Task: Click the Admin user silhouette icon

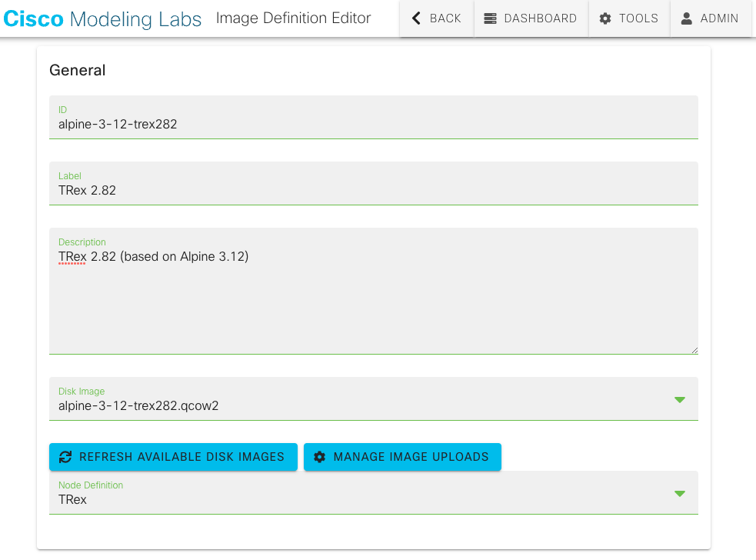Action: click(x=687, y=18)
